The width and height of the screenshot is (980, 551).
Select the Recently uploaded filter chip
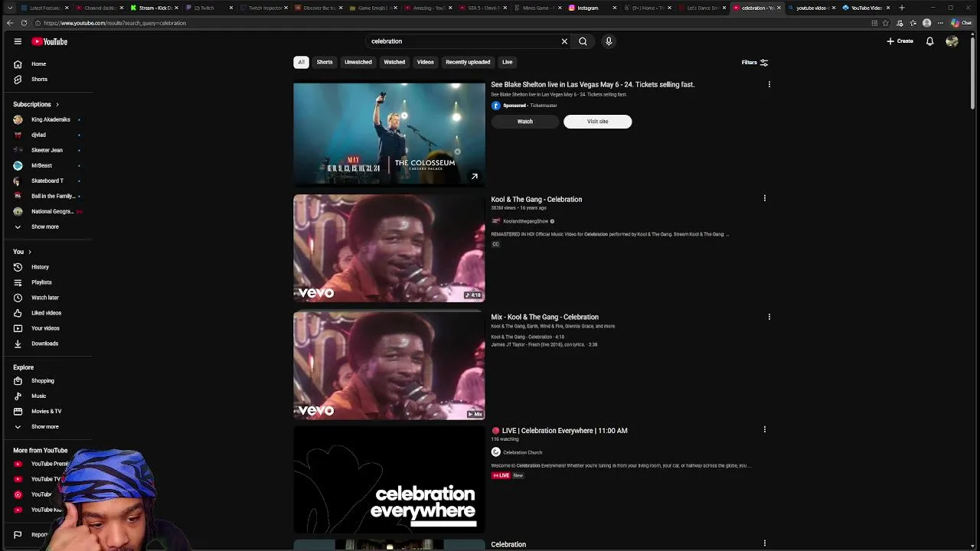[468, 62]
